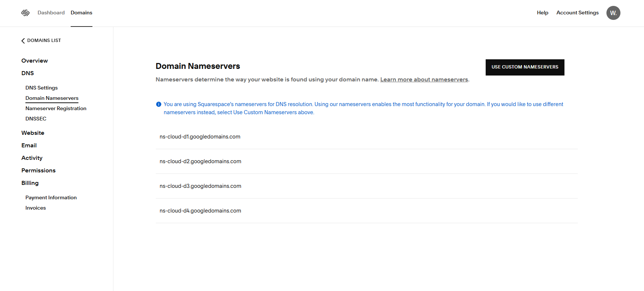Click the blue info icon in notice

(159, 104)
